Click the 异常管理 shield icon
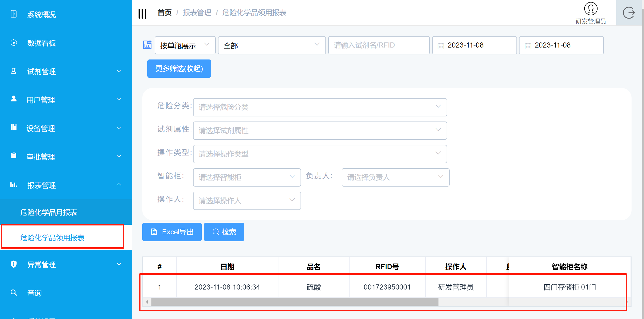The height and width of the screenshot is (319, 644). coord(14,264)
